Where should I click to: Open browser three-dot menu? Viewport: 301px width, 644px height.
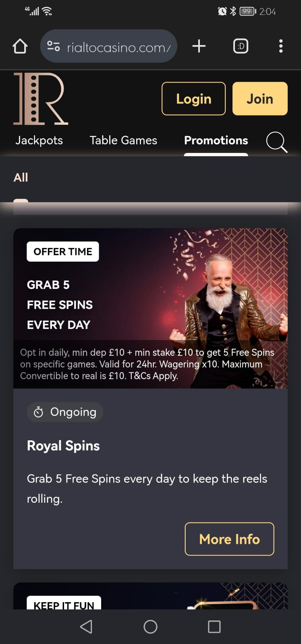(x=281, y=46)
